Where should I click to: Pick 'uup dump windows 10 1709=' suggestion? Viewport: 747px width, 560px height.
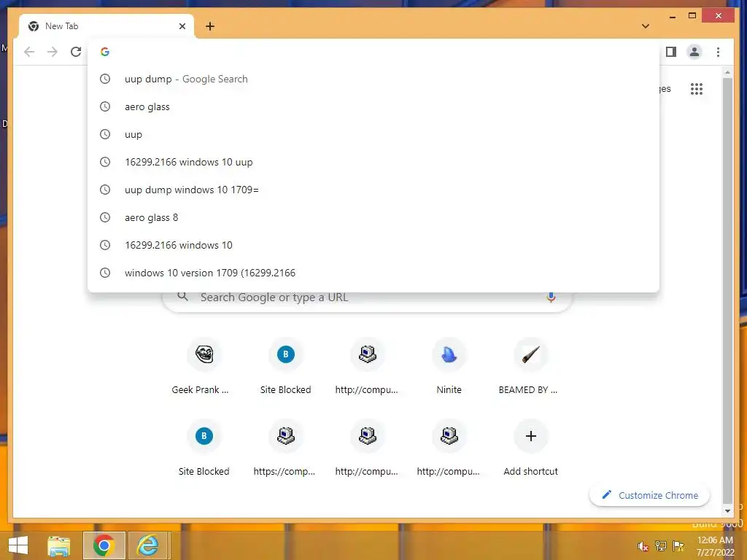tap(373, 190)
